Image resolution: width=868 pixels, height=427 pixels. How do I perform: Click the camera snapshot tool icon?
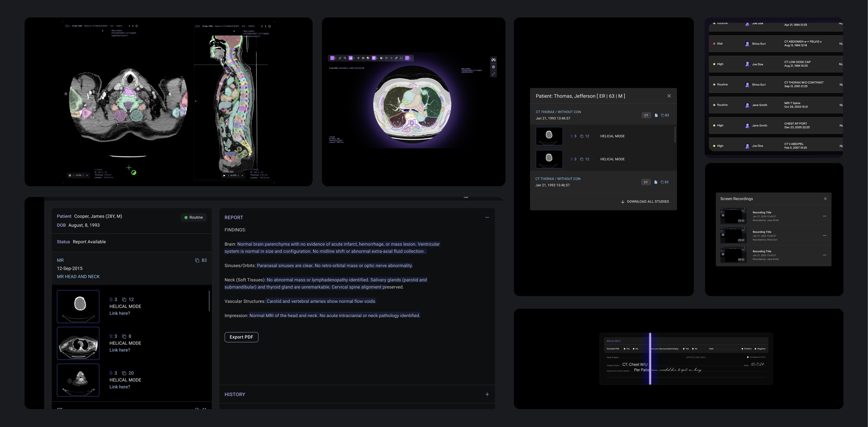(x=363, y=58)
